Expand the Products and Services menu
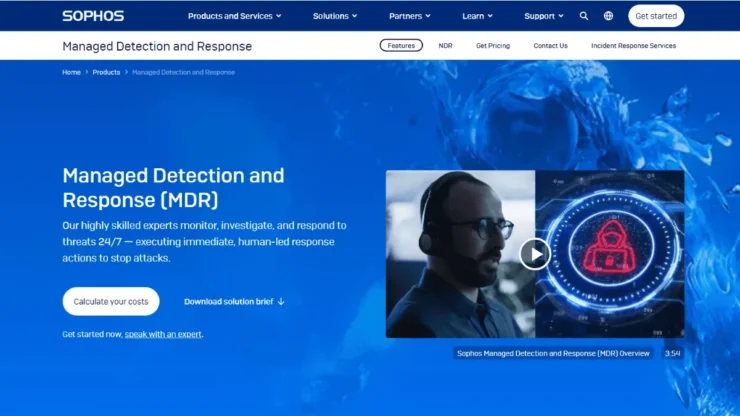Image resolution: width=740 pixels, height=416 pixels. tap(235, 16)
